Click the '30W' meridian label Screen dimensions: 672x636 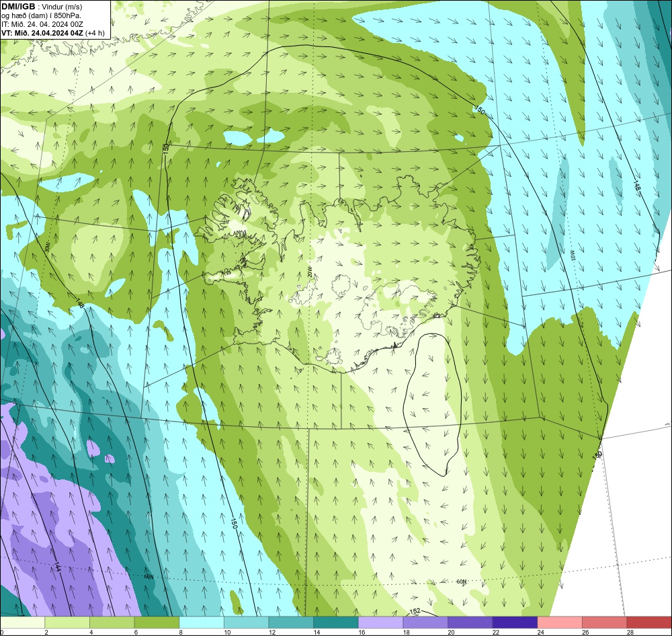(47, 247)
